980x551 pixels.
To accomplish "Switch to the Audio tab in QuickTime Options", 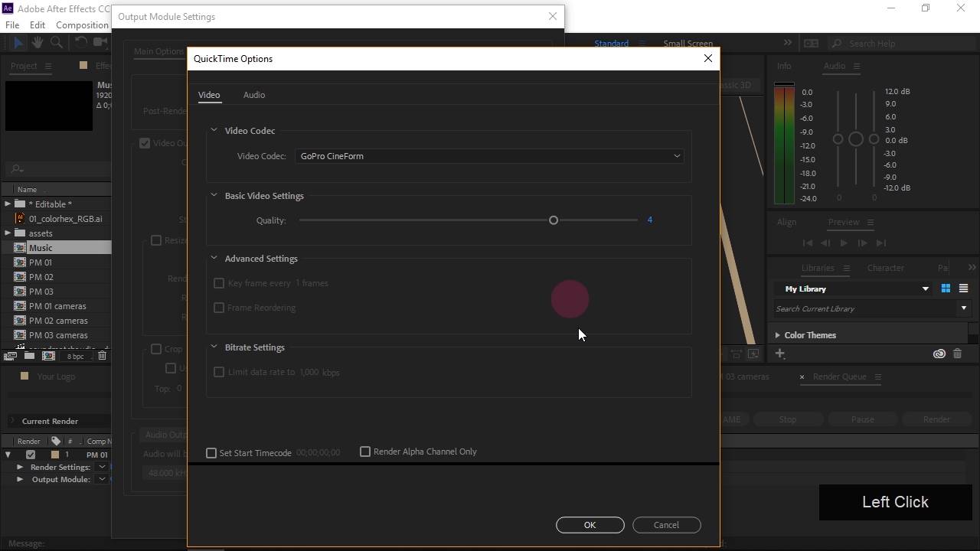I will [x=254, y=95].
